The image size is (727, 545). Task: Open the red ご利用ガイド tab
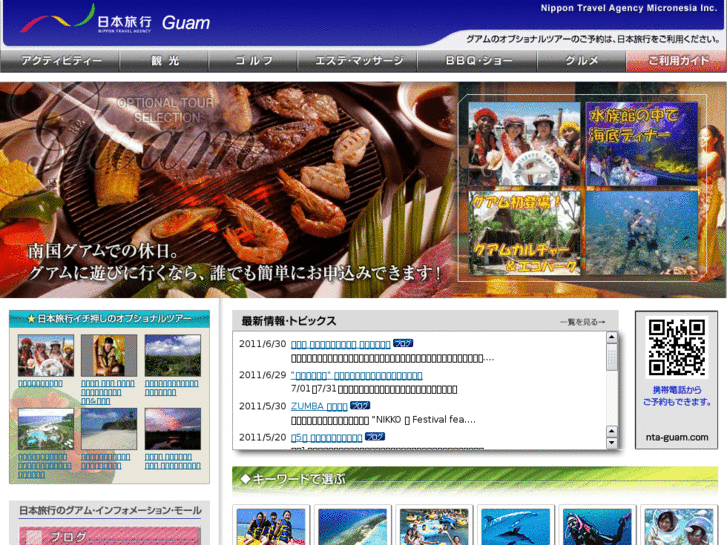(x=676, y=61)
